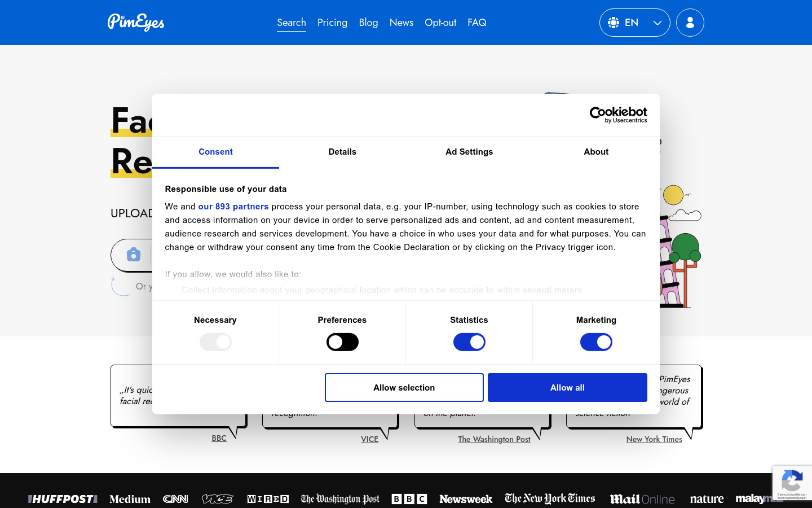Go to Search in navigation
This screenshot has width=812, height=508.
[292, 23]
